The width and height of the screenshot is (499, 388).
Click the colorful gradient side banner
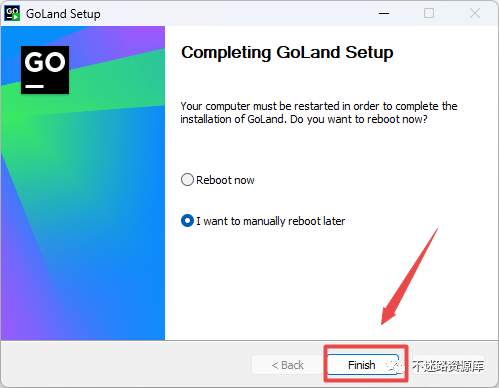click(83, 183)
